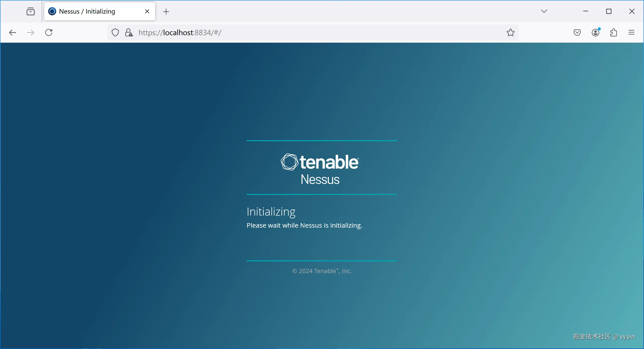Viewport: 644px width, 349px height.
Task: Open a new browser tab
Action: pyautogui.click(x=166, y=11)
